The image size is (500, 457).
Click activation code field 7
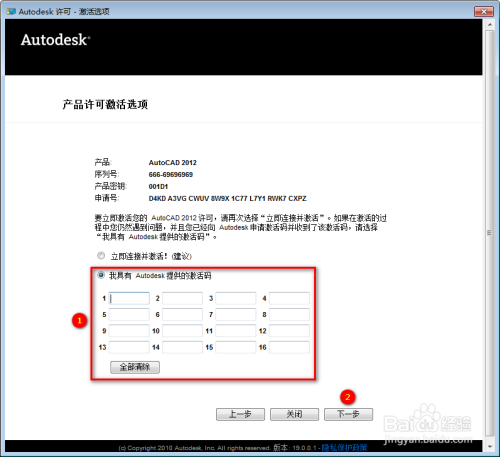tap(236, 314)
